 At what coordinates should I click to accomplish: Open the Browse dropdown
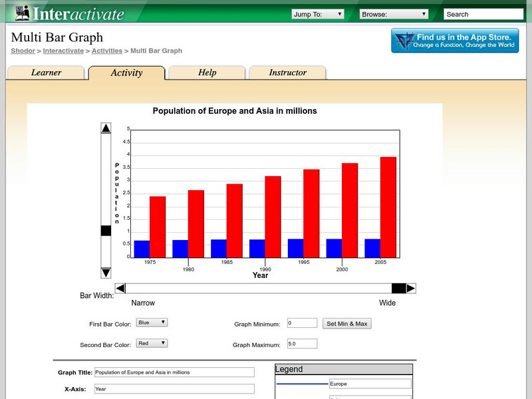click(394, 14)
